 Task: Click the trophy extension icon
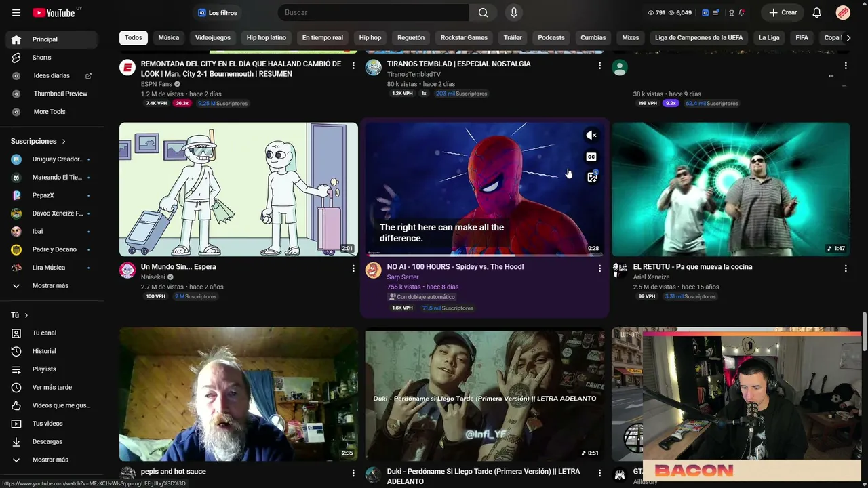[x=731, y=13]
